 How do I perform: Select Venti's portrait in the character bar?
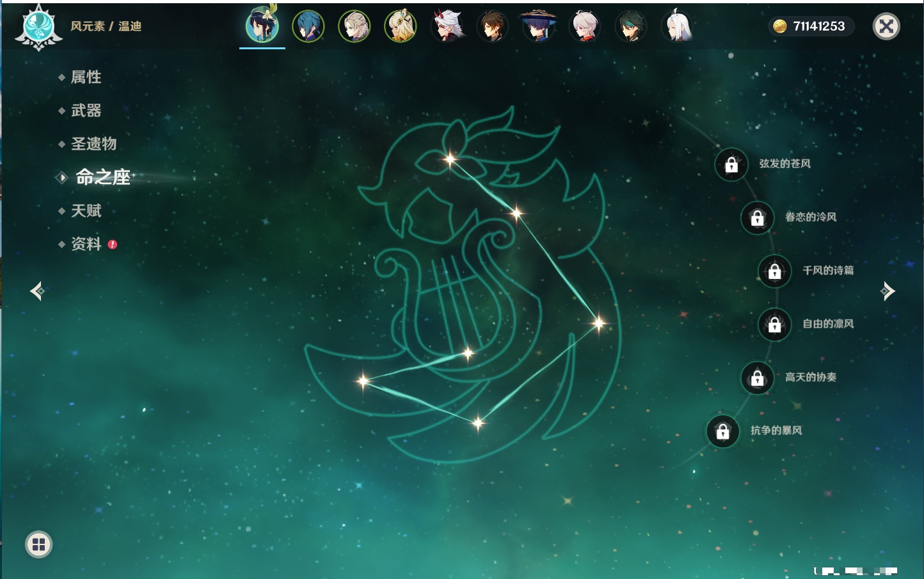click(x=262, y=26)
